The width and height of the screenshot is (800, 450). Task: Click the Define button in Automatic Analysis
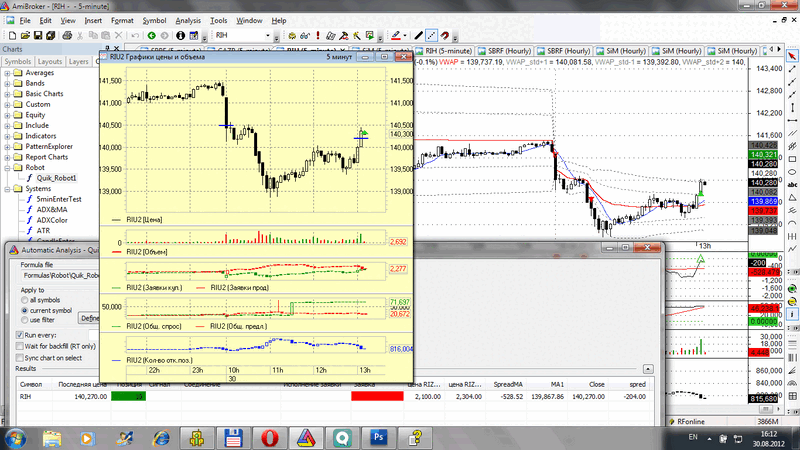pyautogui.click(x=89, y=318)
